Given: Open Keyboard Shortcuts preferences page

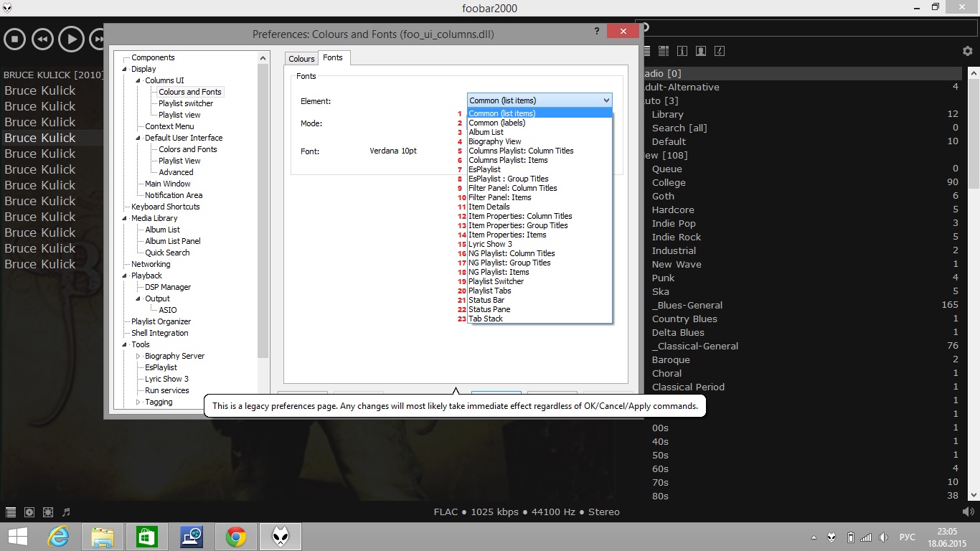Looking at the screenshot, I should coord(166,207).
